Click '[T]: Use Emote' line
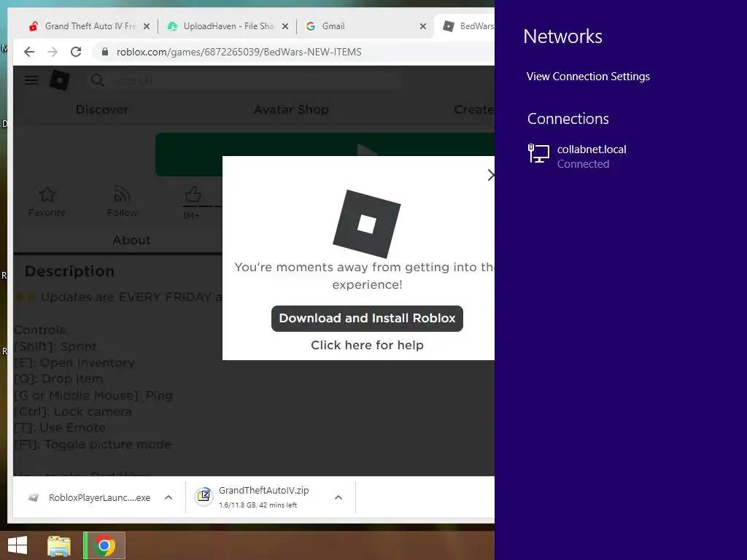This screenshot has height=560, width=747. click(60, 427)
